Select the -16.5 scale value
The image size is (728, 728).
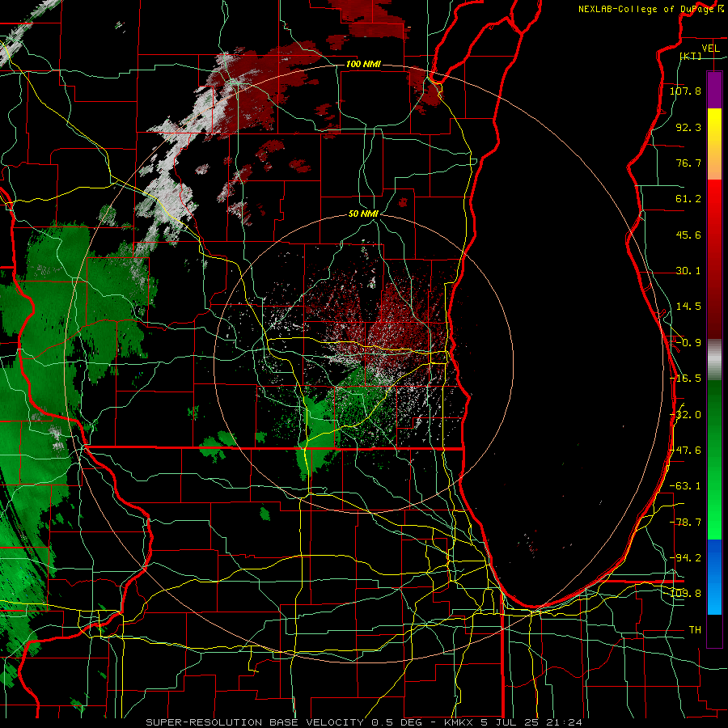[685, 379]
